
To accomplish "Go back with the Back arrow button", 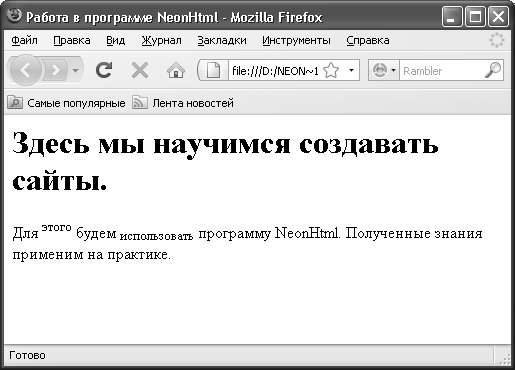I will coord(25,70).
